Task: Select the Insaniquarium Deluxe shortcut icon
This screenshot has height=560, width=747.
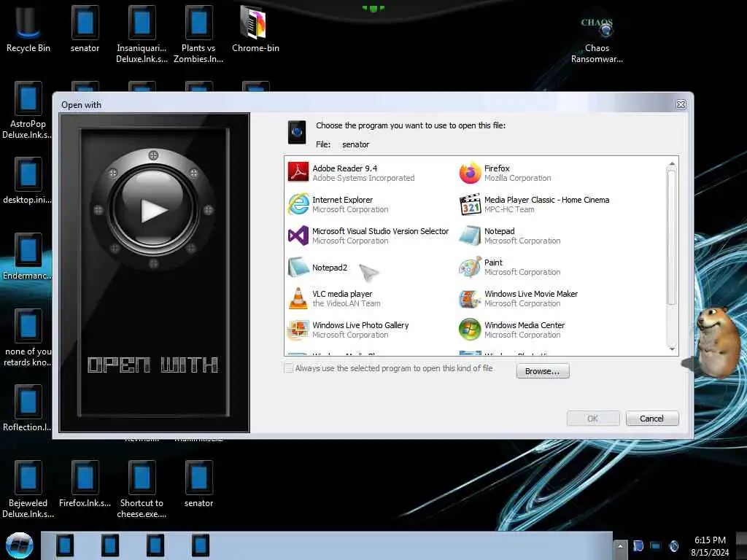Action: pyautogui.click(x=142, y=34)
